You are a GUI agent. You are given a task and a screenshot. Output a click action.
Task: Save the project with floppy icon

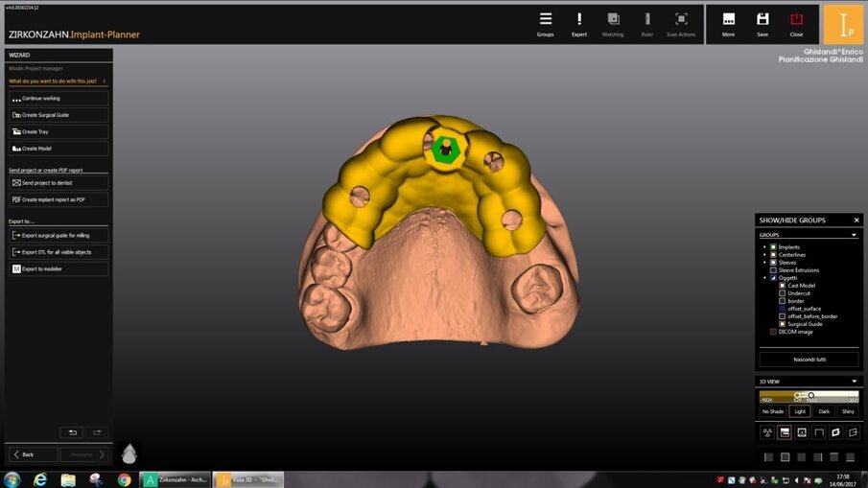762,25
